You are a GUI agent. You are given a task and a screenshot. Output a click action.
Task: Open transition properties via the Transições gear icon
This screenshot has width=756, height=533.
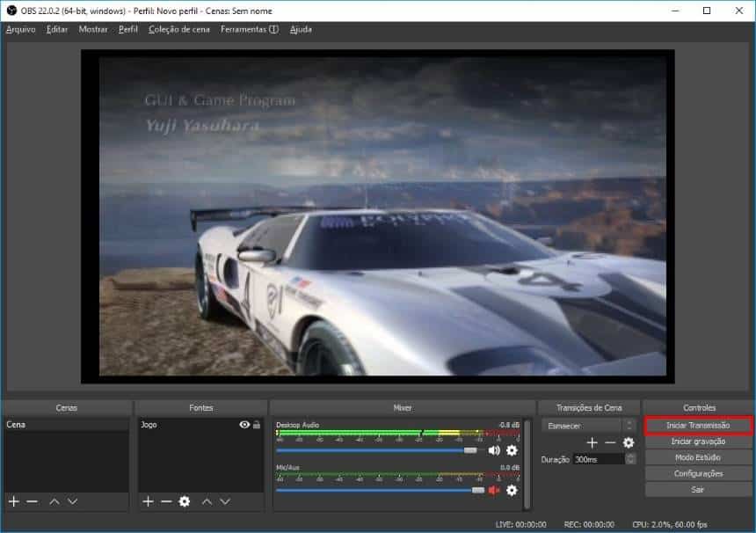(x=629, y=442)
